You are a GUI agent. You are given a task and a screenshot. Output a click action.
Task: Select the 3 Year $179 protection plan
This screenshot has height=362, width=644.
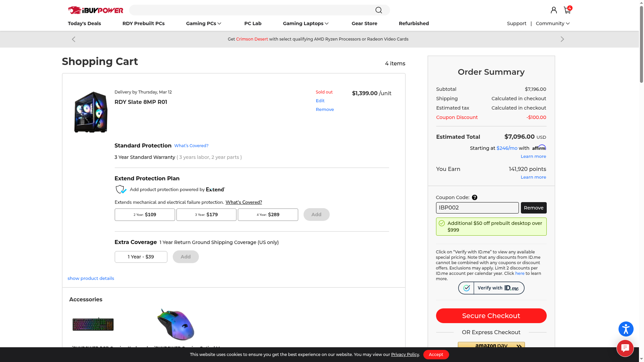tap(206, 215)
